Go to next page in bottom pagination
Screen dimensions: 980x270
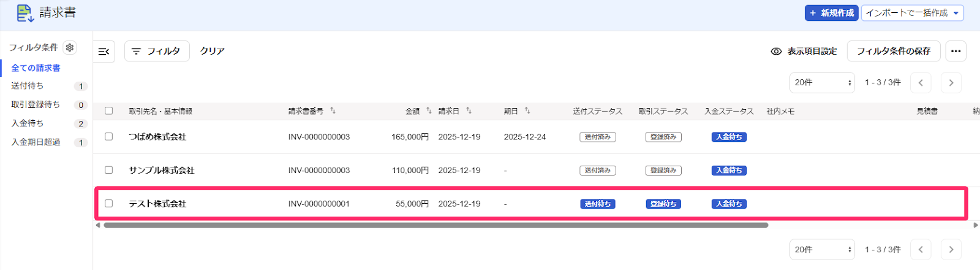coord(951,249)
